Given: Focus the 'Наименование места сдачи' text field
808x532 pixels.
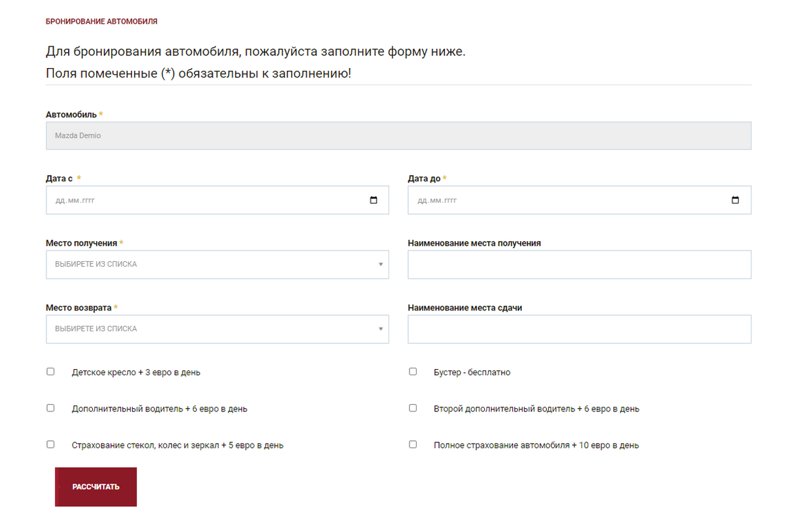Looking at the screenshot, I should coord(579,329).
